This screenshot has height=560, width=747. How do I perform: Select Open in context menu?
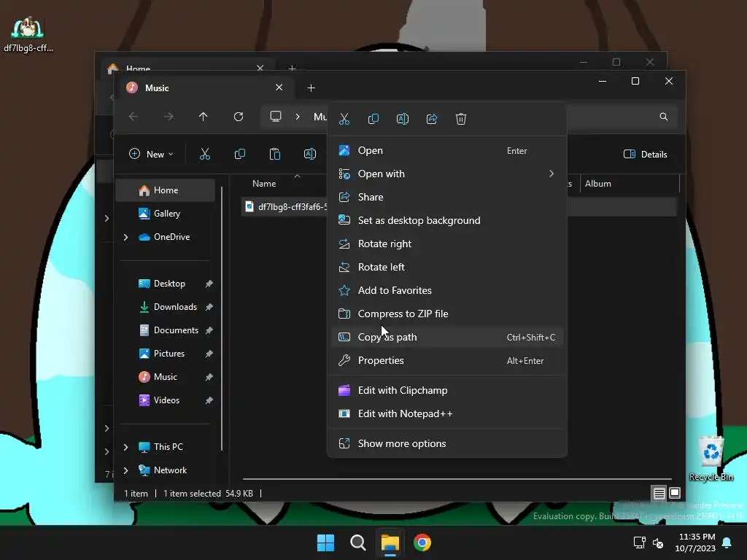446,150
